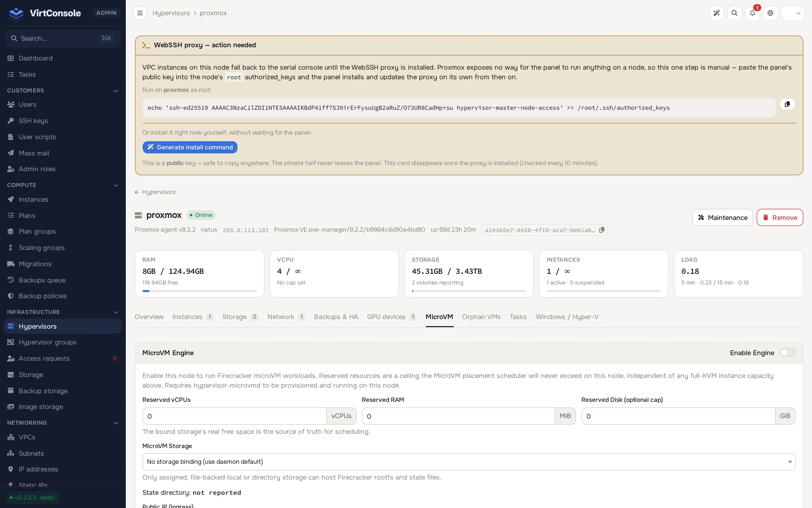The width and height of the screenshot is (812, 508).
Task: Open the search magnifier in top bar
Action: 735,13
